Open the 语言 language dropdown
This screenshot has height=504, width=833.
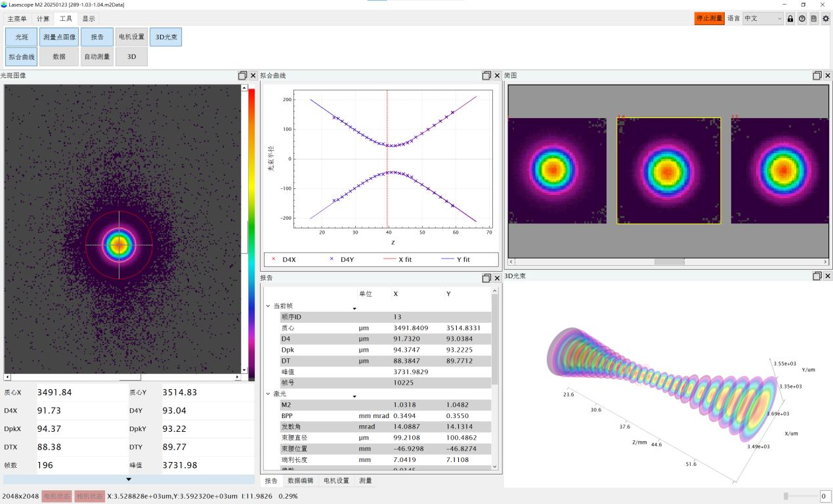click(763, 19)
